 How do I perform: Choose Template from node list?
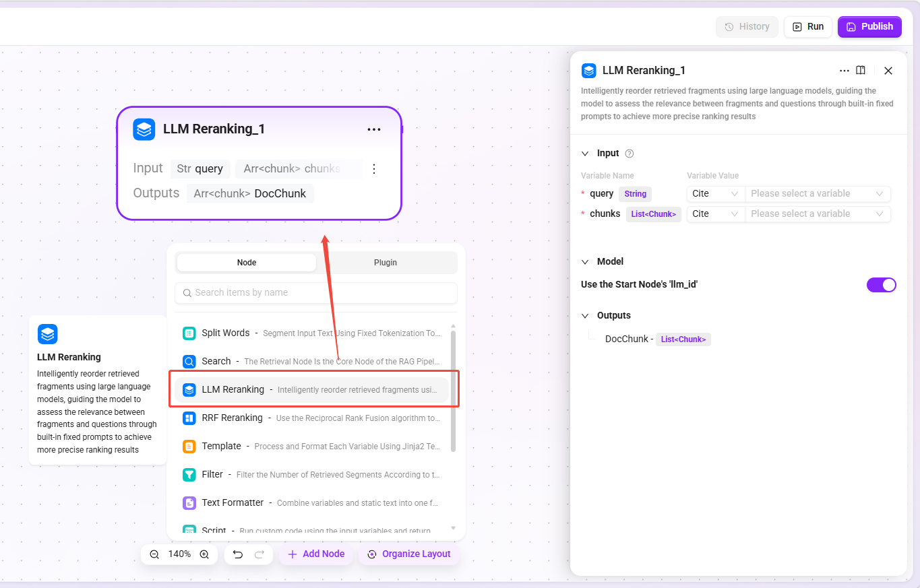[311, 446]
